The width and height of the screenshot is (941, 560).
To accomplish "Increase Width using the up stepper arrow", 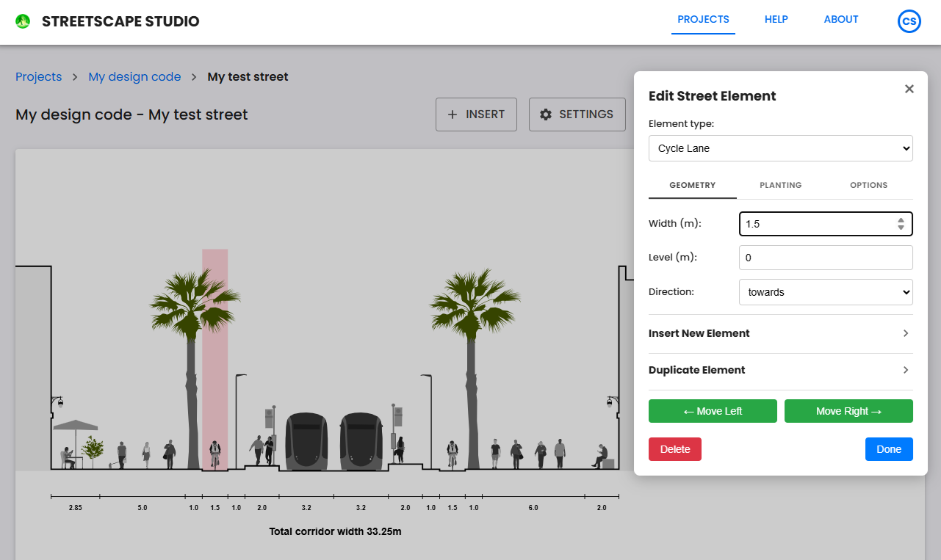I will click(x=901, y=219).
